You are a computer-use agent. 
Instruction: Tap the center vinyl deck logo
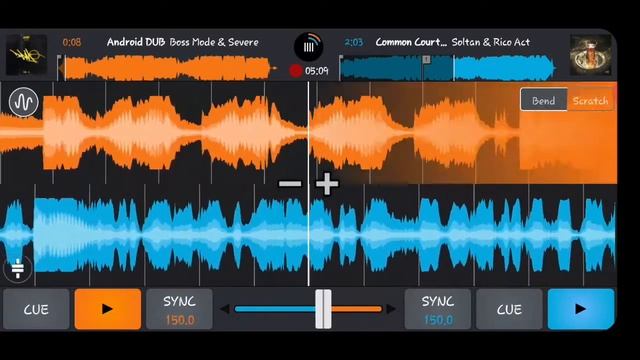click(309, 46)
